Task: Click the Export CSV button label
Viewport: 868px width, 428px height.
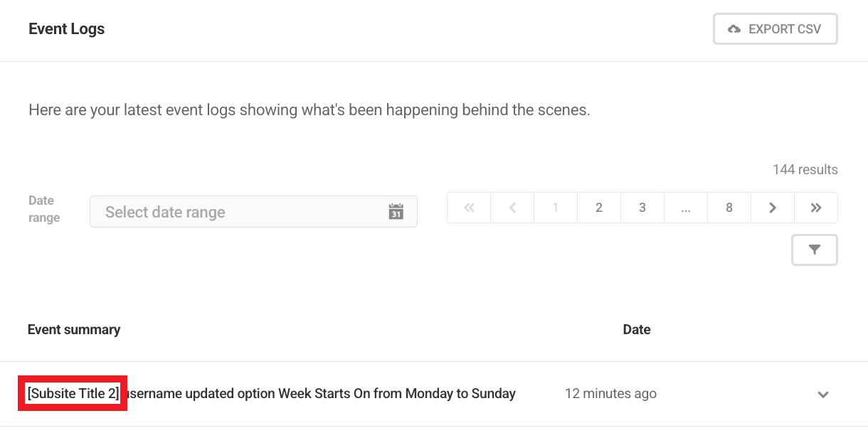Action: point(785,29)
